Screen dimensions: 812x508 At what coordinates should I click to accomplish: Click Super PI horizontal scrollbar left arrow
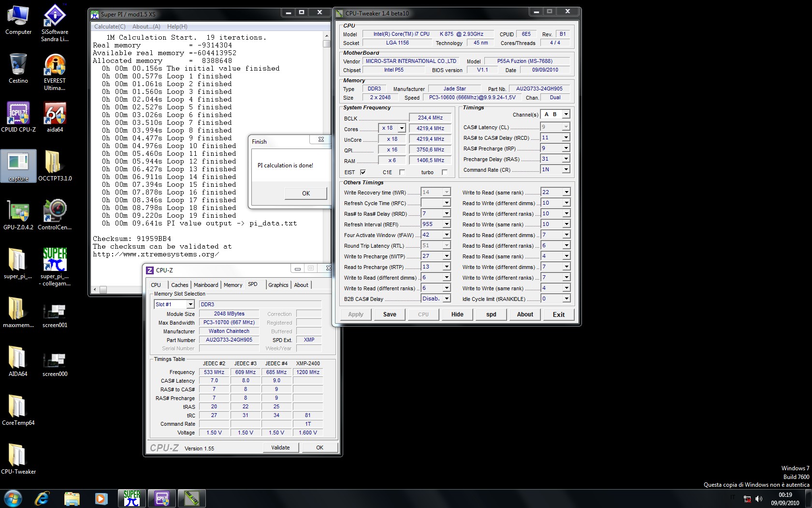point(95,289)
